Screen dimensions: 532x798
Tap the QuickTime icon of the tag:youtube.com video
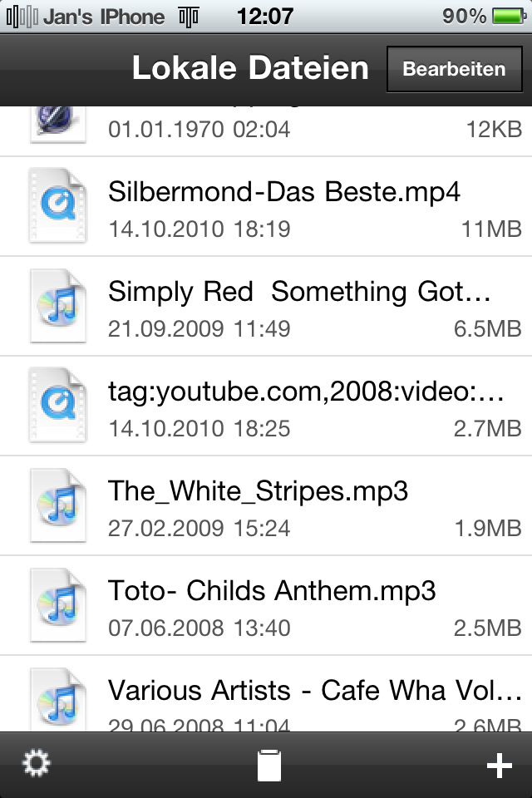(x=57, y=405)
